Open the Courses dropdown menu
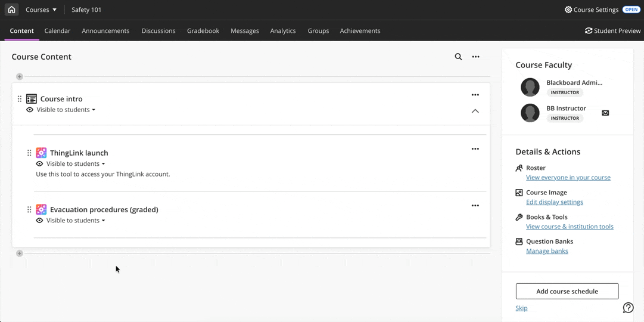Viewport: 644px width, 322px height. (x=41, y=10)
